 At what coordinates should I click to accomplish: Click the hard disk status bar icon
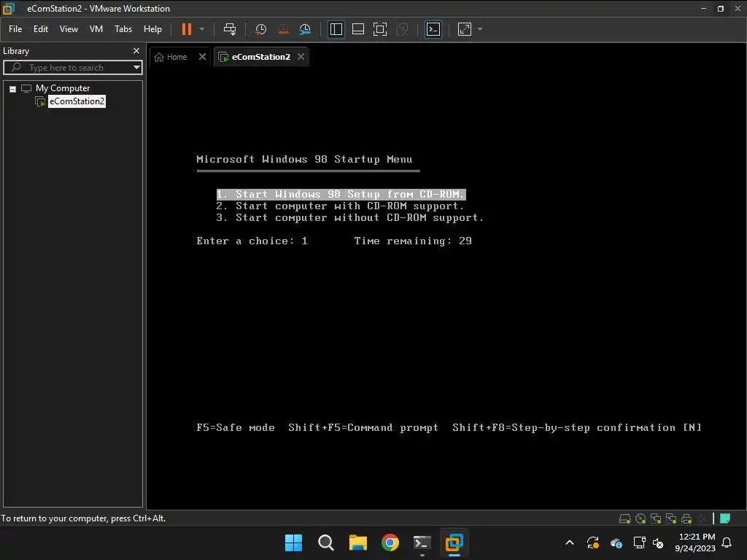click(x=624, y=518)
